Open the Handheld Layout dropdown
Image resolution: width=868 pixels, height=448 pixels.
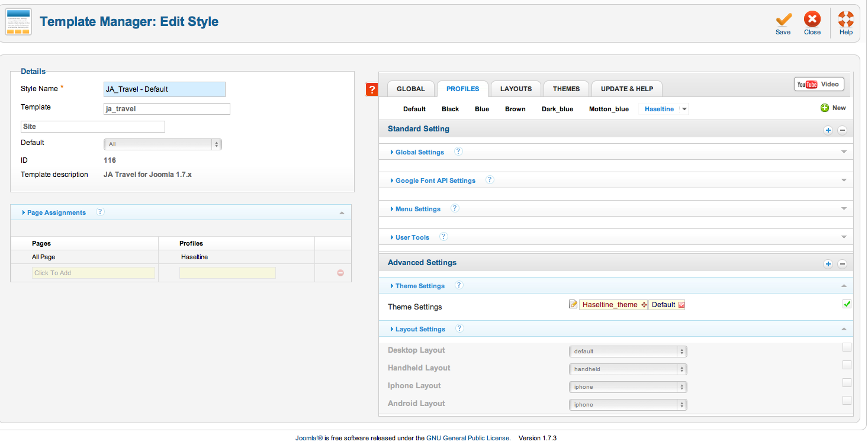pyautogui.click(x=628, y=369)
